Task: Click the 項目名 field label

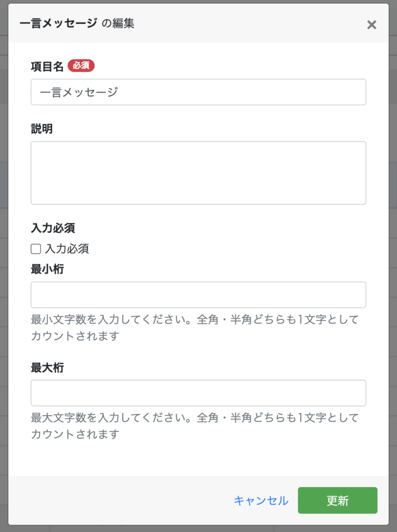Action: point(47,66)
